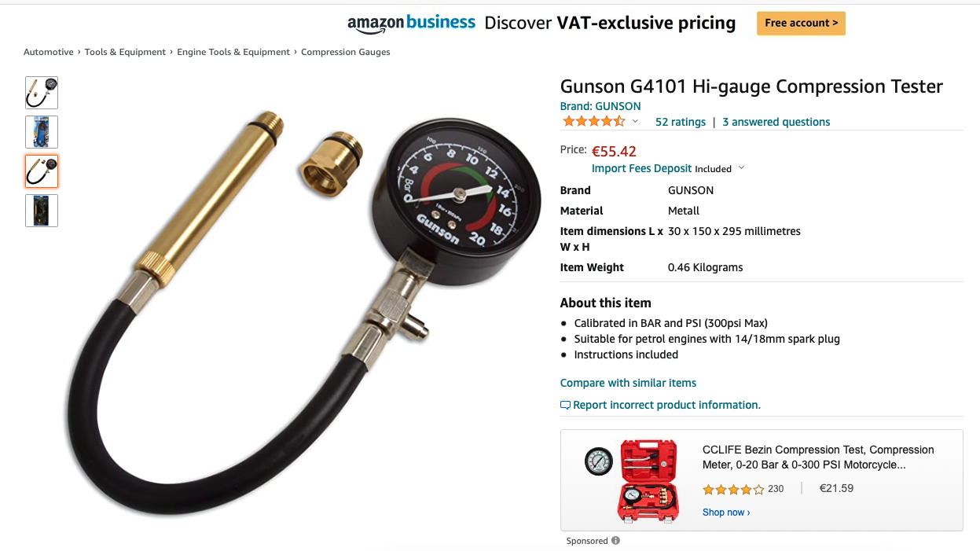Open the rating breakdown dropdown arrow
Screen dimensions: 980x551
[635, 122]
